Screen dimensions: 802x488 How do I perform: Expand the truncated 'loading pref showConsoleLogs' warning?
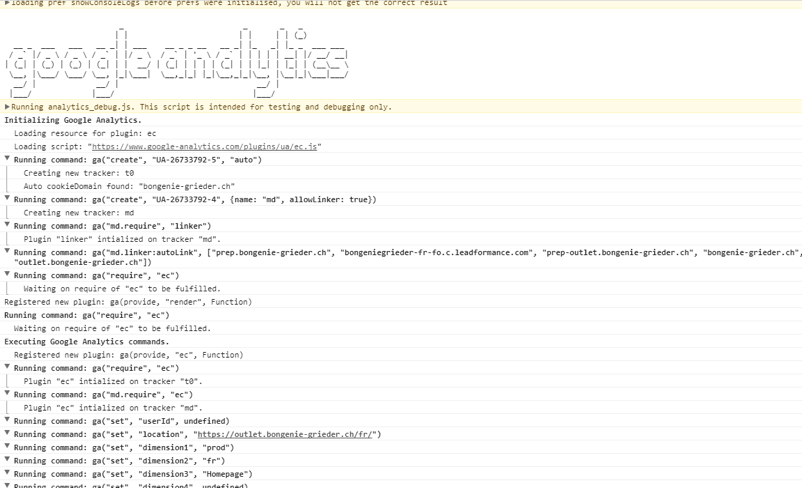point(7,3)
